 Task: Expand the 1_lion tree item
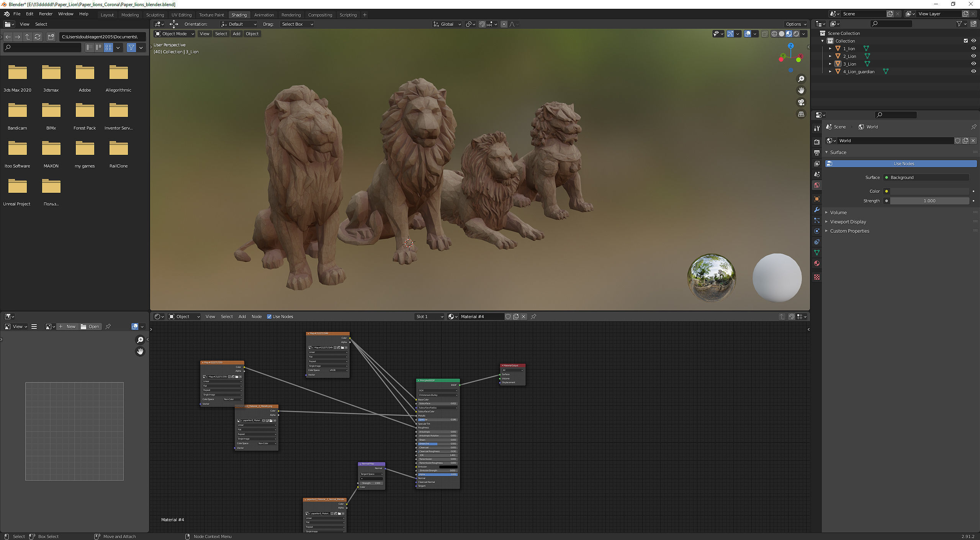coord(830,49)
